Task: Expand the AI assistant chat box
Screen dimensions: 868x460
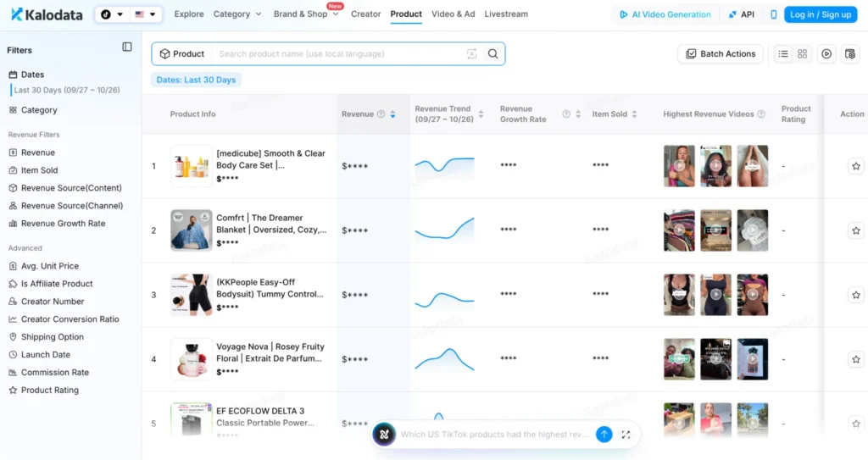Action: (x=626, y=435)
